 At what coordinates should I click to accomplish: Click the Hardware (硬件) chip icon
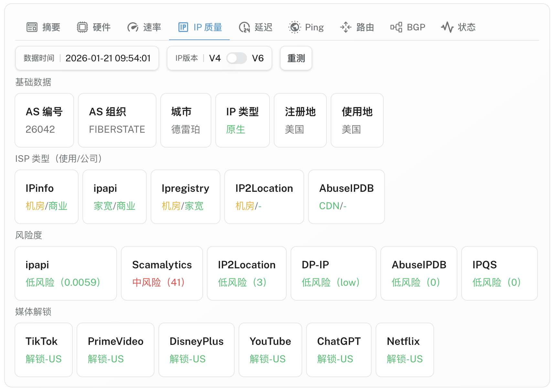pyautogui.click(x=82, y=27)
